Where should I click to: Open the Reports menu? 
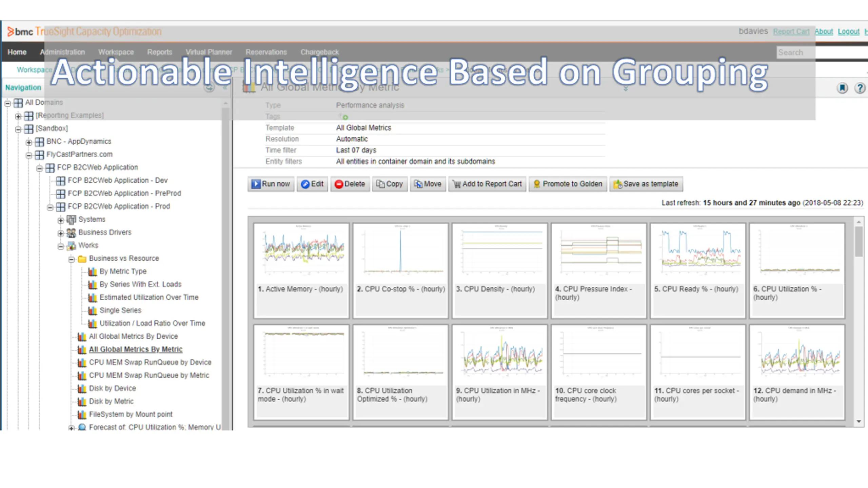[x=160, y=52]
